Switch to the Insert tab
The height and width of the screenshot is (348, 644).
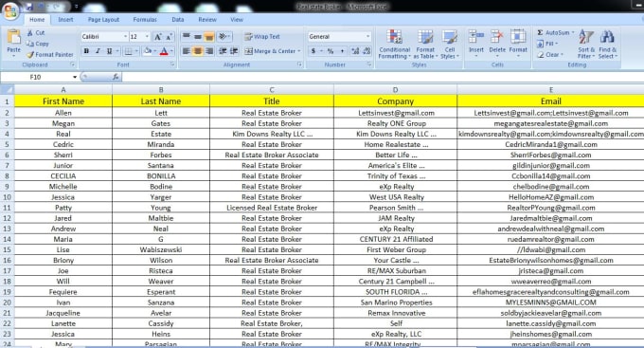(65, 19)
